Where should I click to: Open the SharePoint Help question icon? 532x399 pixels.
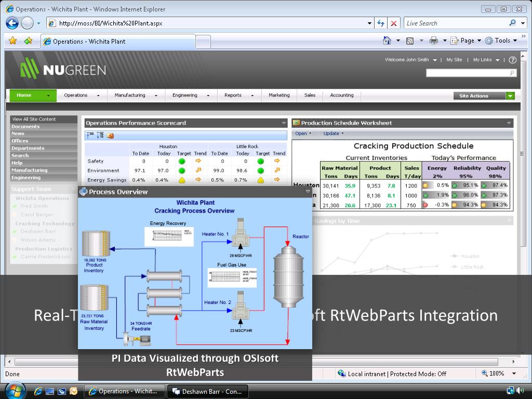[x=513, y=60]
